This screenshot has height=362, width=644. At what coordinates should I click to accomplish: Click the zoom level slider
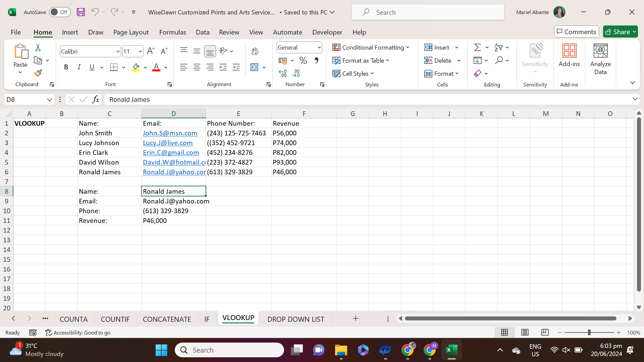[589, 333]
